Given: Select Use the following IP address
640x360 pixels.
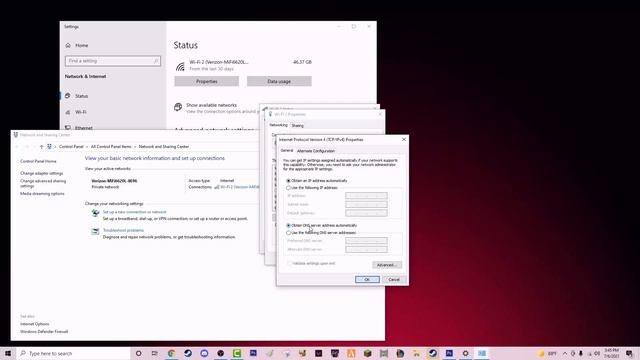Looking at the screenshot, I should point(288,188).
